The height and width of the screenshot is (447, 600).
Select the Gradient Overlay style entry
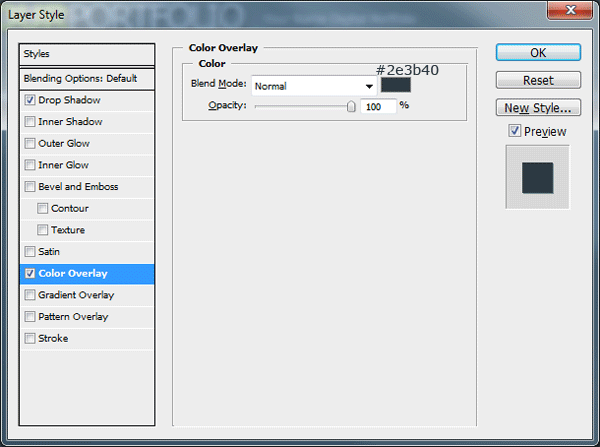point(87,295)
